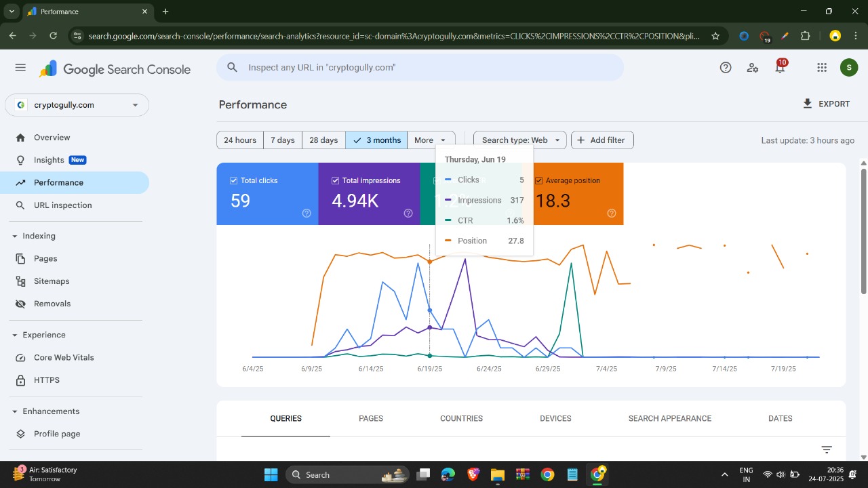Screen dimensions: 868x488
Task: Open Microsoft Edge from taskbar
Action: [x=448, y=474]
